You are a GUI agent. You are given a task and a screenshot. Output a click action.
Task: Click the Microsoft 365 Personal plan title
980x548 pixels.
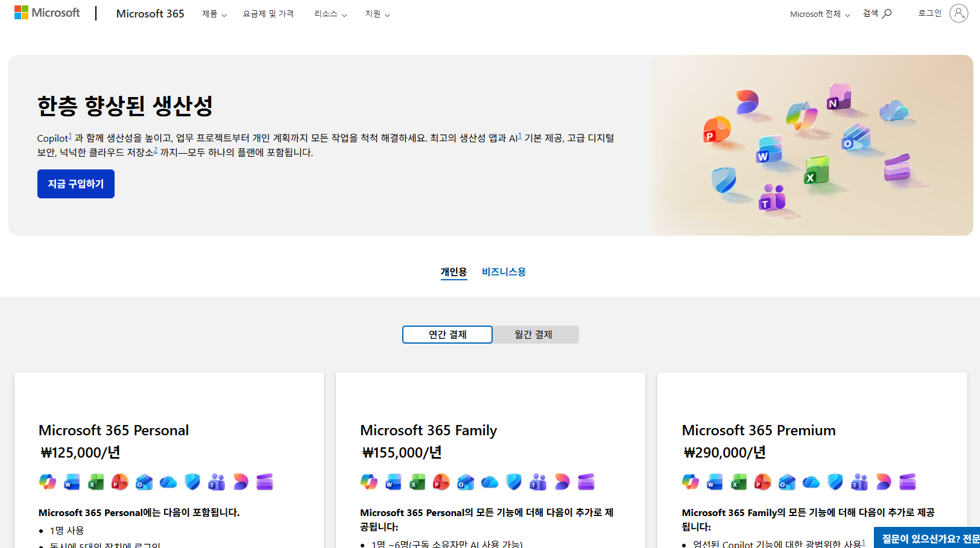coord(113,430)
